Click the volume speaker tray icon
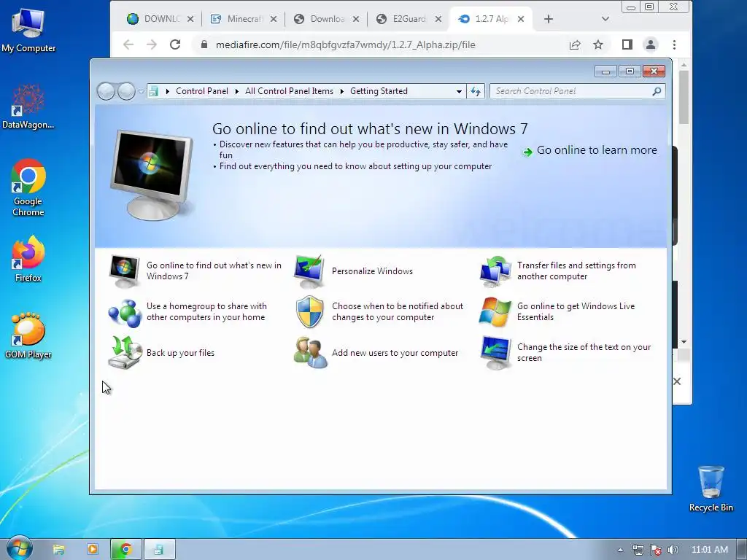The image size is (747, 560). click(x=673, y=550)
